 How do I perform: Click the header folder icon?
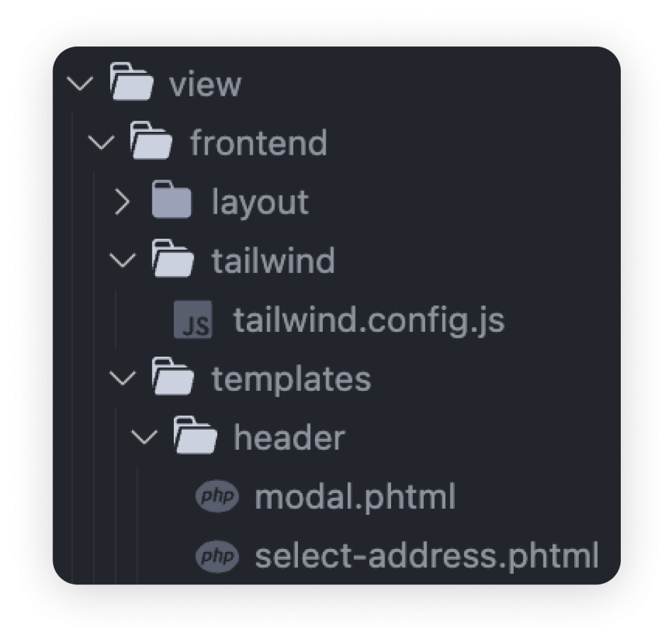click(195, 435)
